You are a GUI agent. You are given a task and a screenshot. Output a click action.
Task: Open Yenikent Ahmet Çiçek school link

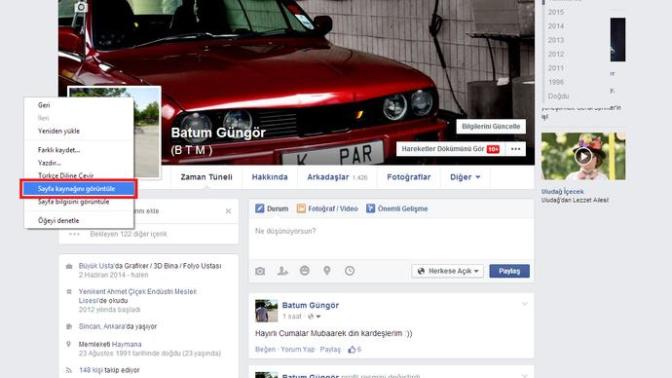pyautogui.click(x=137, y=296)
